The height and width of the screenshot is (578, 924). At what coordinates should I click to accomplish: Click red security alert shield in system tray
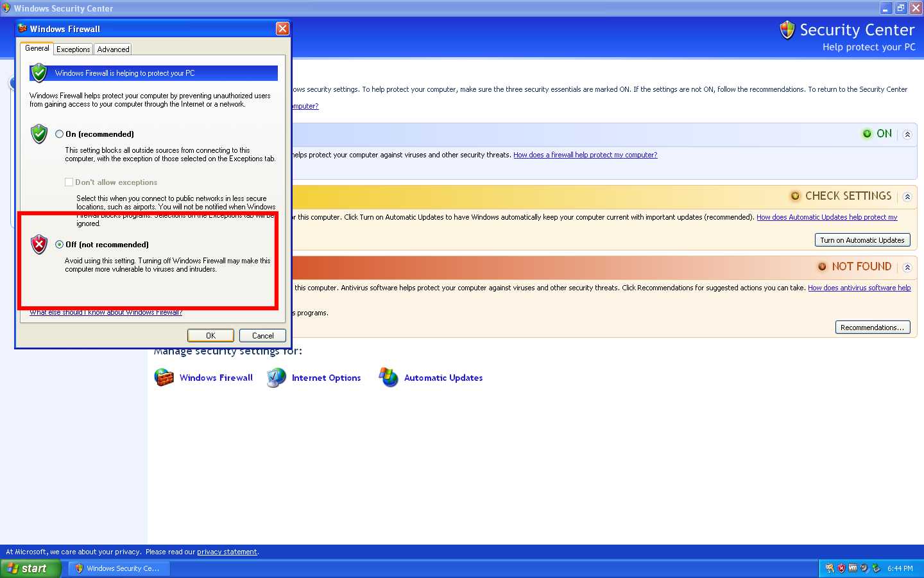point(841,568)
